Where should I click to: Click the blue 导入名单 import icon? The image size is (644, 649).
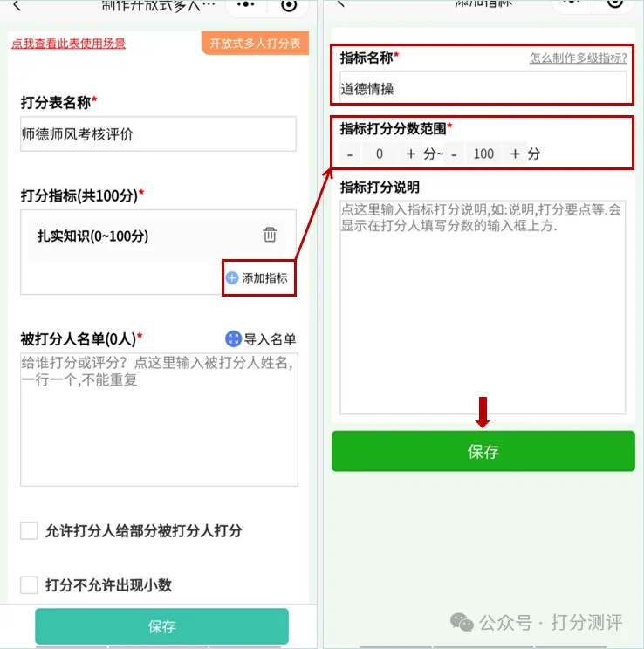233,338
